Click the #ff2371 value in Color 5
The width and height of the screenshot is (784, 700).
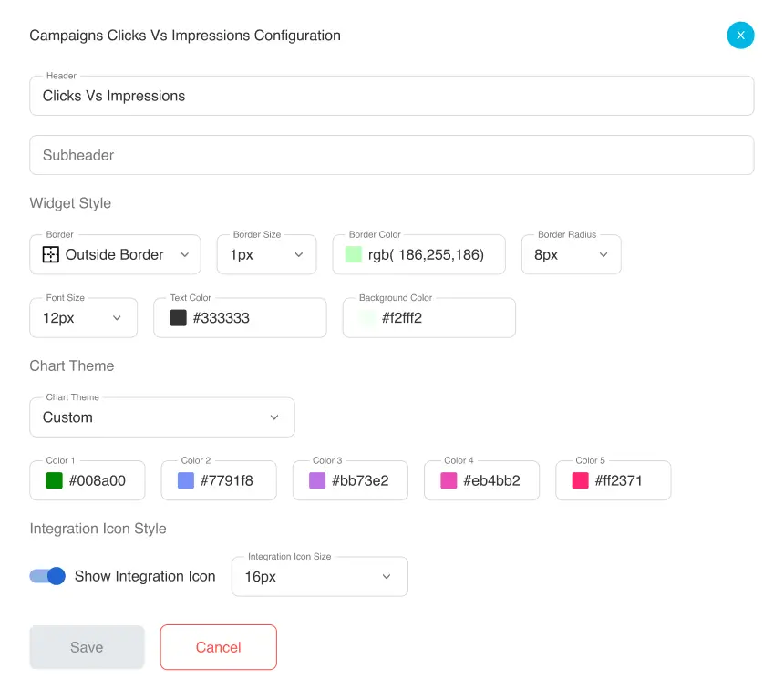(618, 480)
